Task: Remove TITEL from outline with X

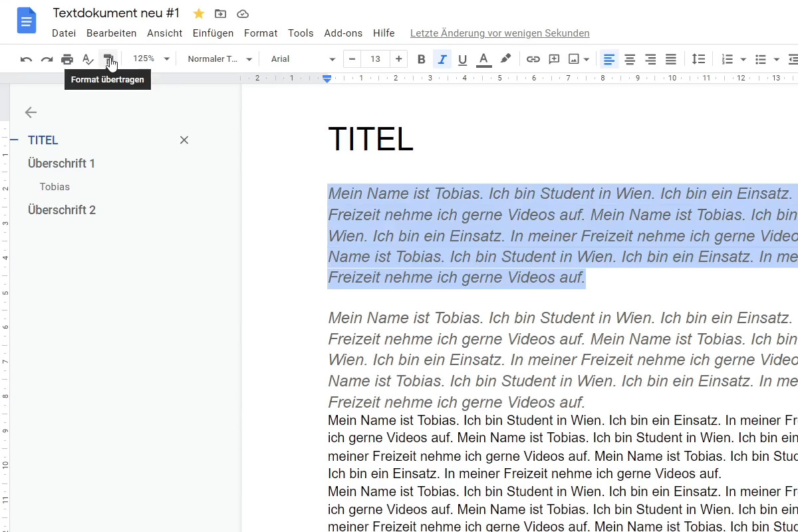Action: [184, 140]
